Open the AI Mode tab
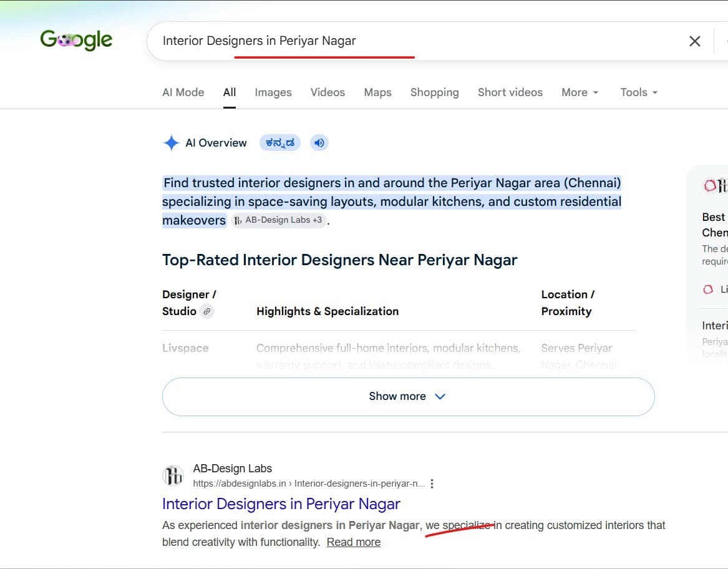This screenshot has width=728, height=569. click(183, 92)
